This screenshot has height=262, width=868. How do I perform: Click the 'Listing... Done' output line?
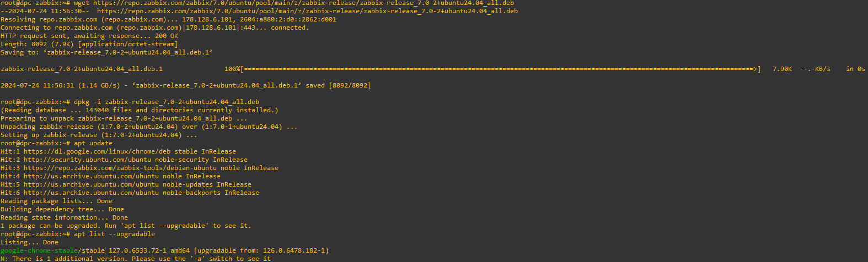[29, 242]
